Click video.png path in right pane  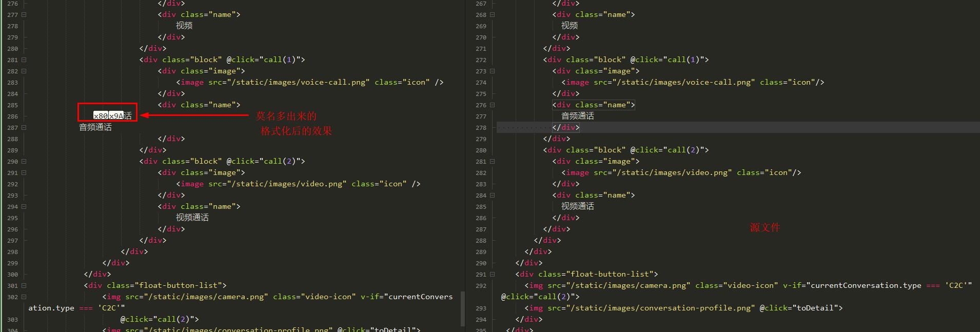(x=672, y=172)
